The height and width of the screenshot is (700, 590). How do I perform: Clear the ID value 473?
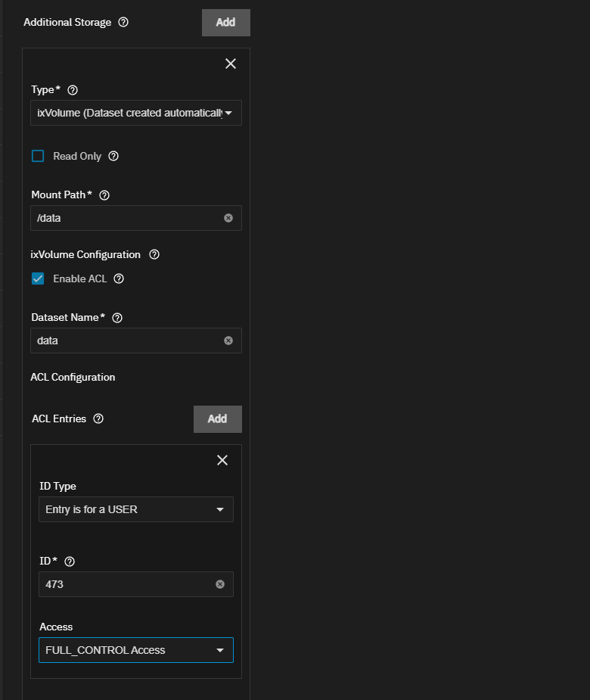(x=220, y=584)
